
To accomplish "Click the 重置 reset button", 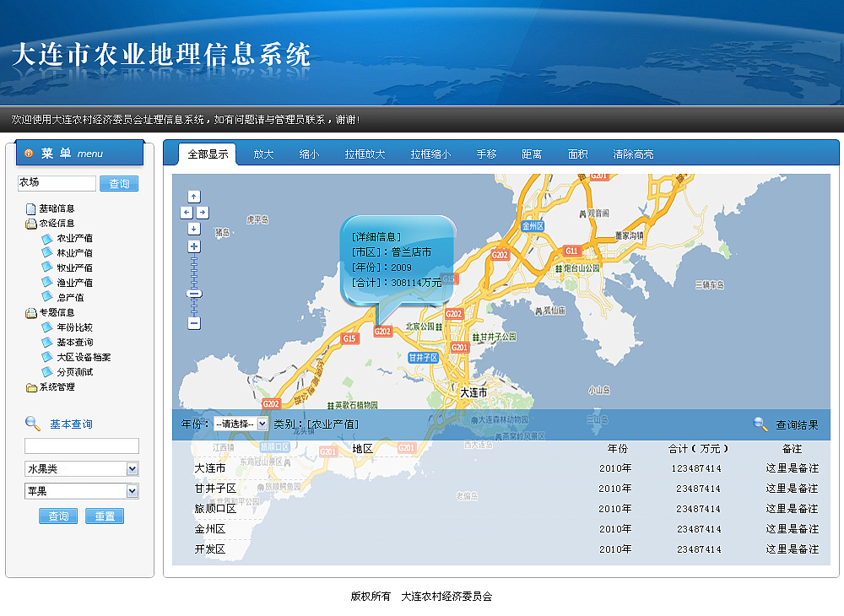I will click(x=105, y=516).
